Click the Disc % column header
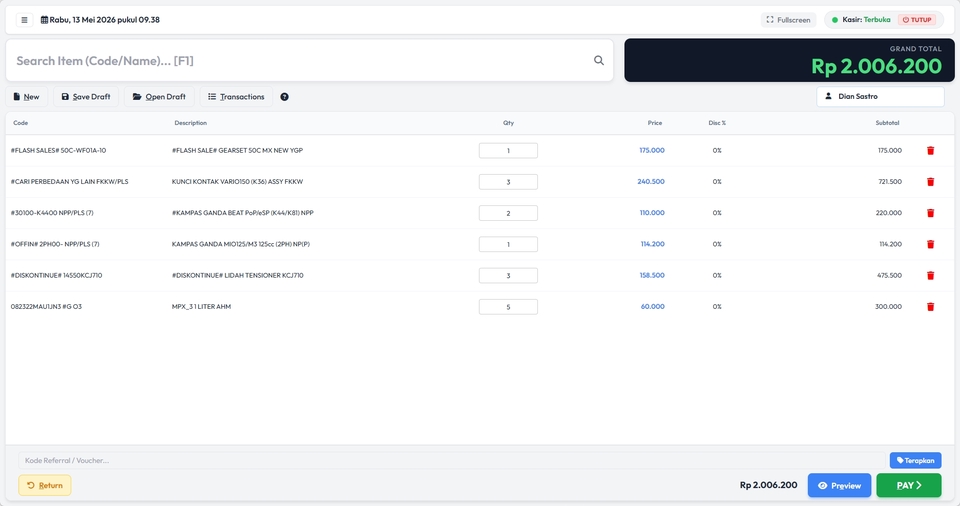The width and height of the screenshot is (960, 506). 717,123
